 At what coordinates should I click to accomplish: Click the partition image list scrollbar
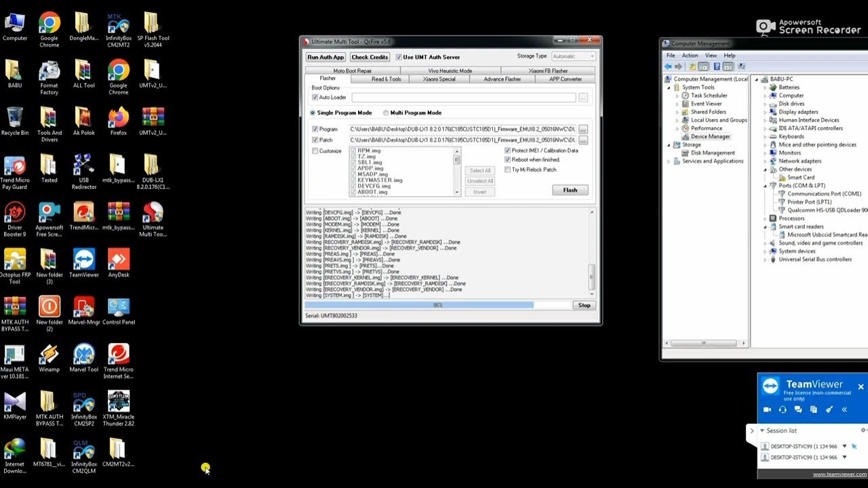[457, 171]
